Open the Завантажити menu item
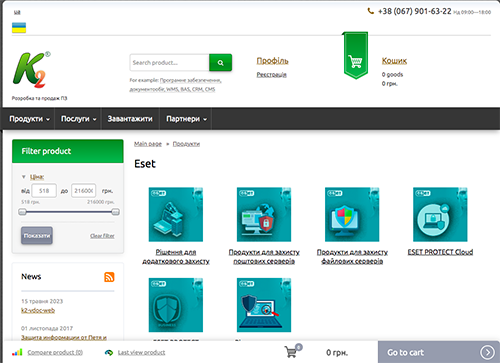Viewport: 500px width, 363px height. [130, 119]
